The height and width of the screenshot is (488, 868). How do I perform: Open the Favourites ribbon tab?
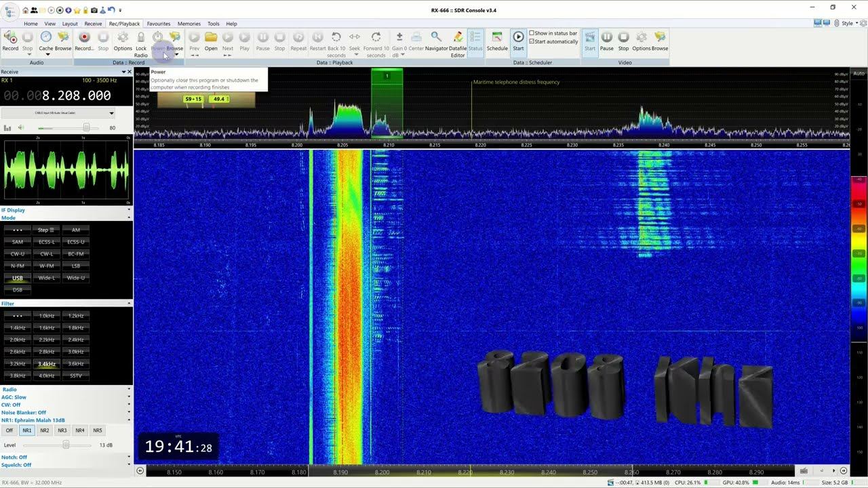(x=159, y=24)
